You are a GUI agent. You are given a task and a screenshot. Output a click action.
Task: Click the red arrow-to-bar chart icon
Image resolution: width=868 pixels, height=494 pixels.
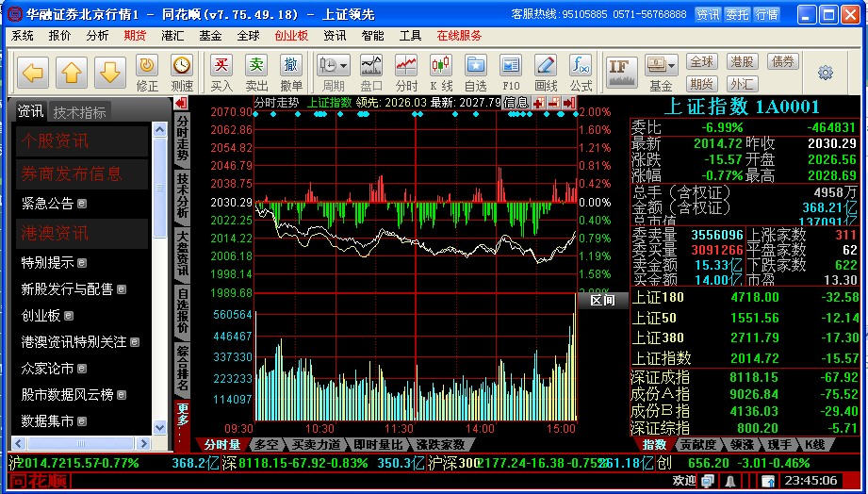point(569,103)
